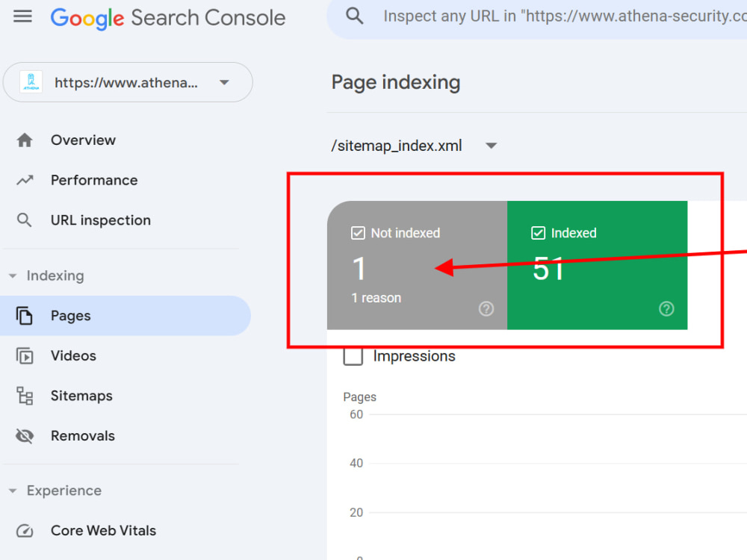Click the Indexed count 51

[x=548, y=268]
